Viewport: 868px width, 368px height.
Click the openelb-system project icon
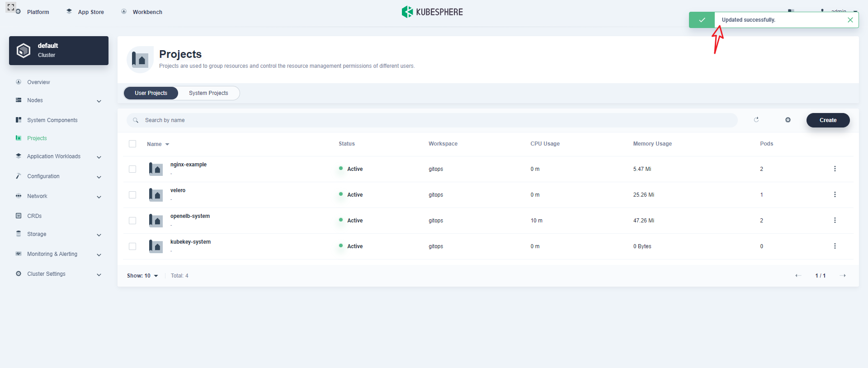pyautogui.click(x=156, y=221)
